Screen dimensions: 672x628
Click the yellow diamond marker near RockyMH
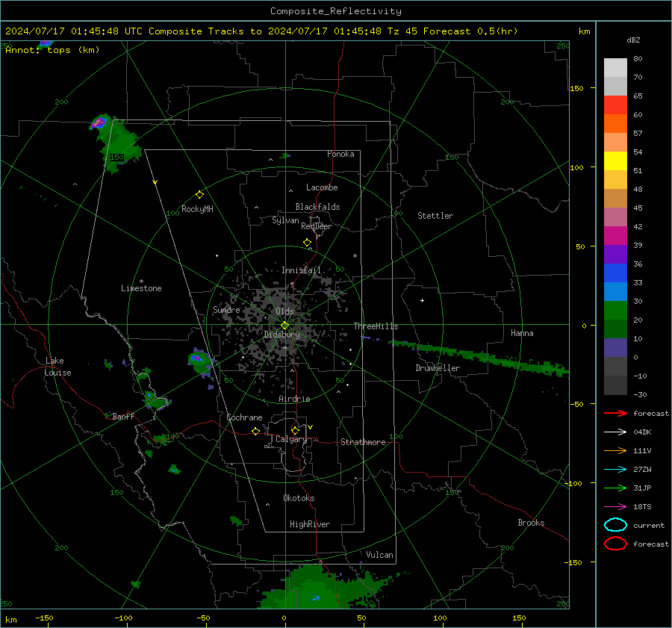(x=199, y=195)
